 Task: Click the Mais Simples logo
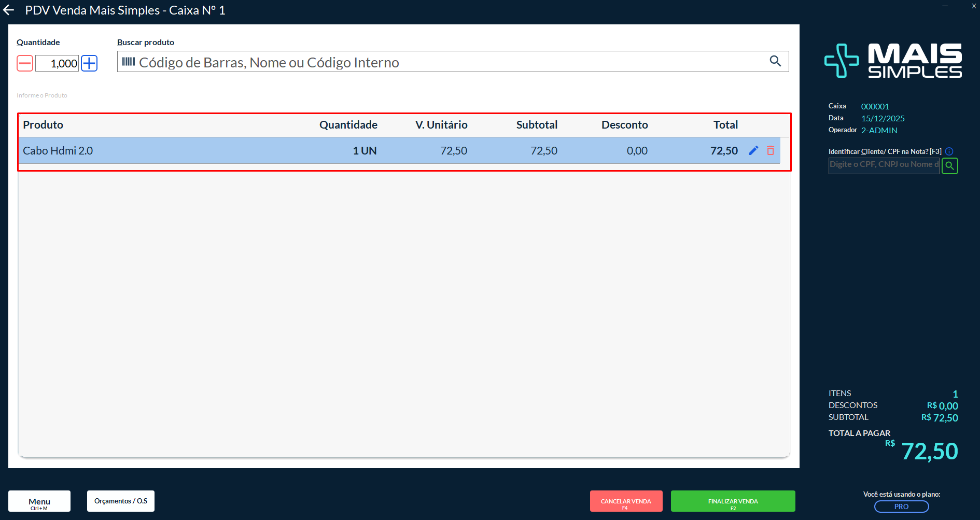[x=893, y=61]
